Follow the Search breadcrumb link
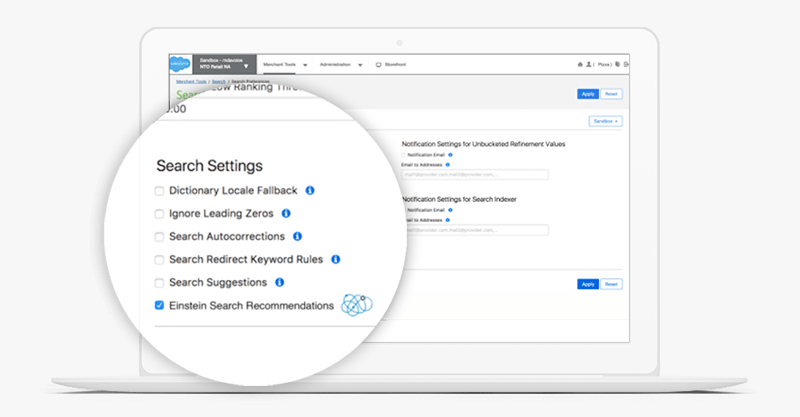The image size is (800, 417). coord(218,82)
